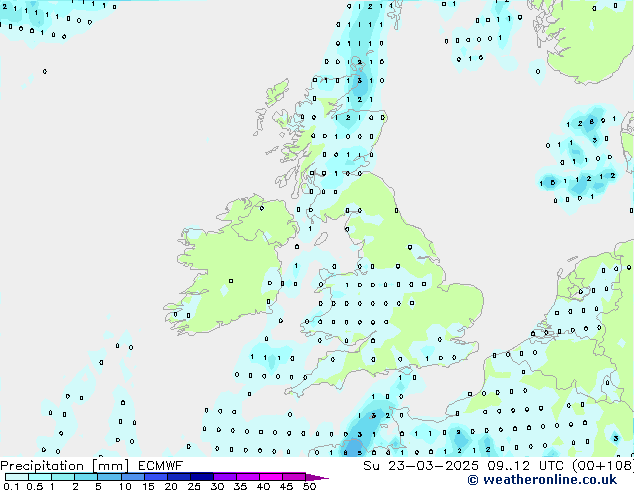
Task: Click the '09..12 UTC' time range text
Action: 526,466
